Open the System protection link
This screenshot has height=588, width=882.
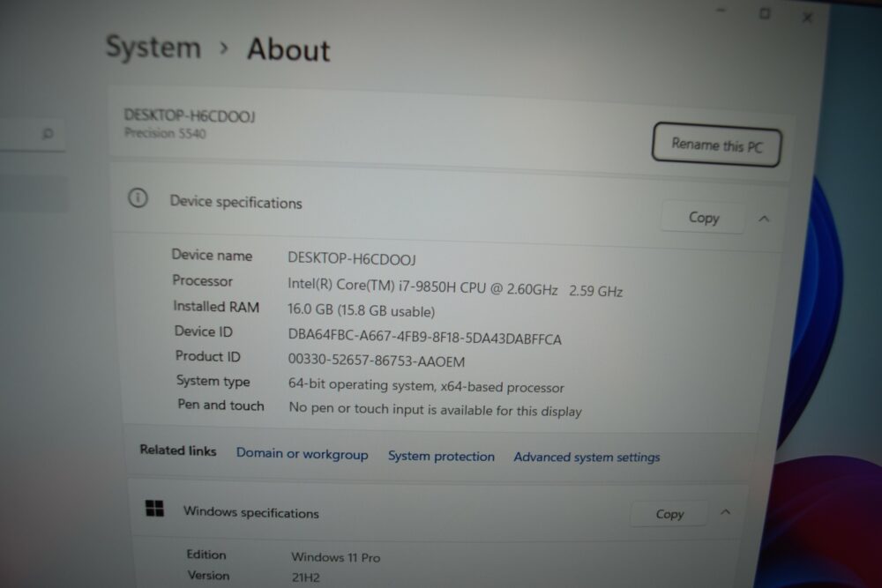pos(441,456)
